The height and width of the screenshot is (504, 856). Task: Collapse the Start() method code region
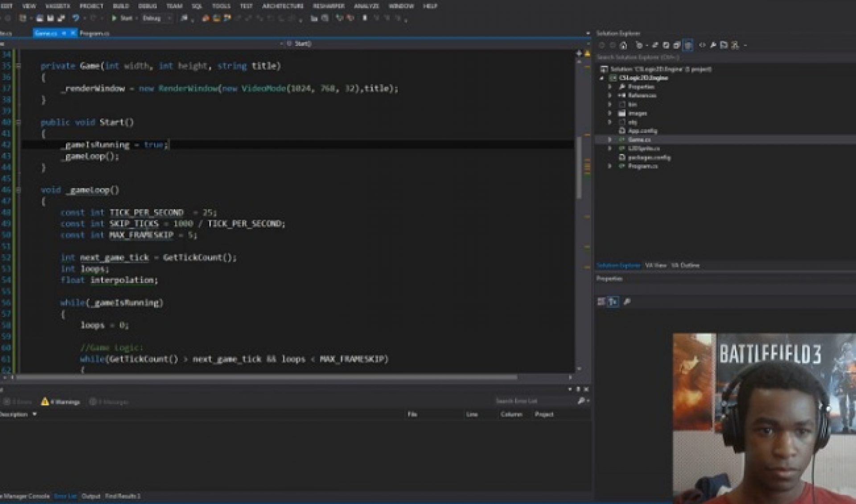click(19, 122)
